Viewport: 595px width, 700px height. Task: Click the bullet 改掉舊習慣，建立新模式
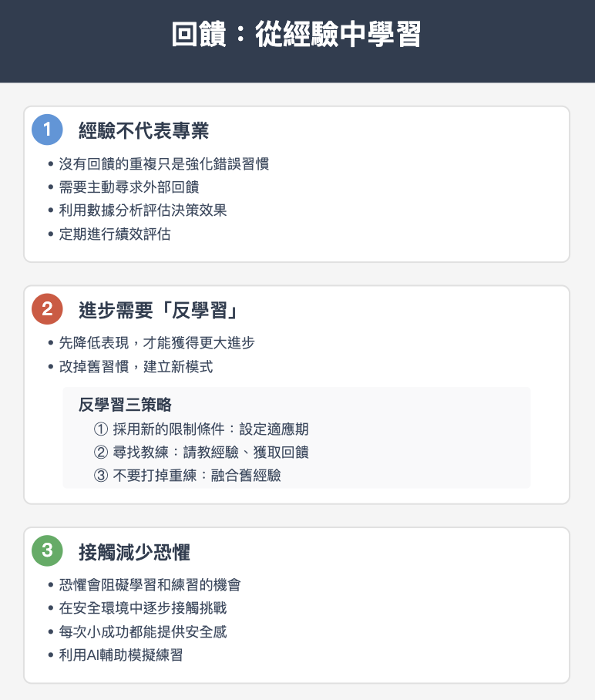(x=136, y=366)
